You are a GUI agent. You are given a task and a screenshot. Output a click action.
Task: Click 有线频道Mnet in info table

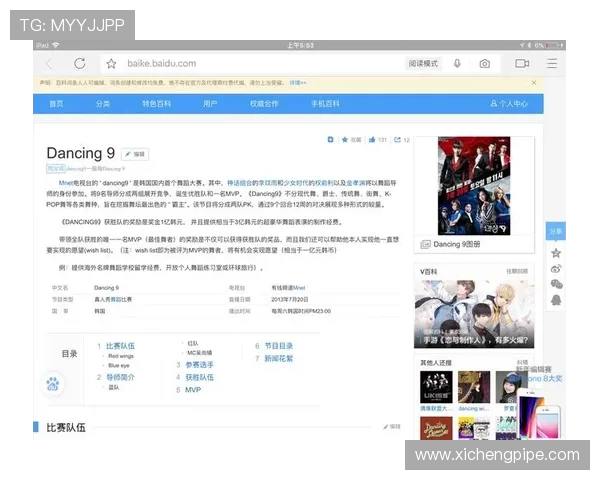click(x=288, y=288)
